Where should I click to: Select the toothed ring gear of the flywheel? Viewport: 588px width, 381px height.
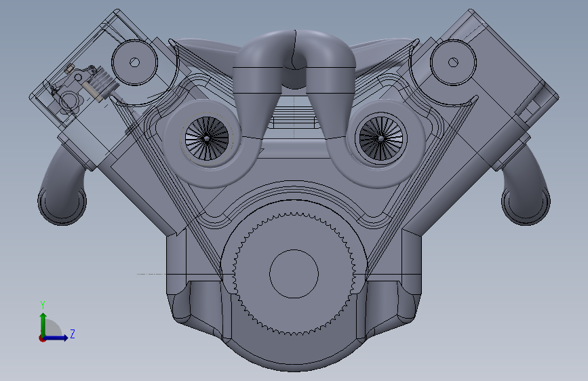[x=294, y=274]
